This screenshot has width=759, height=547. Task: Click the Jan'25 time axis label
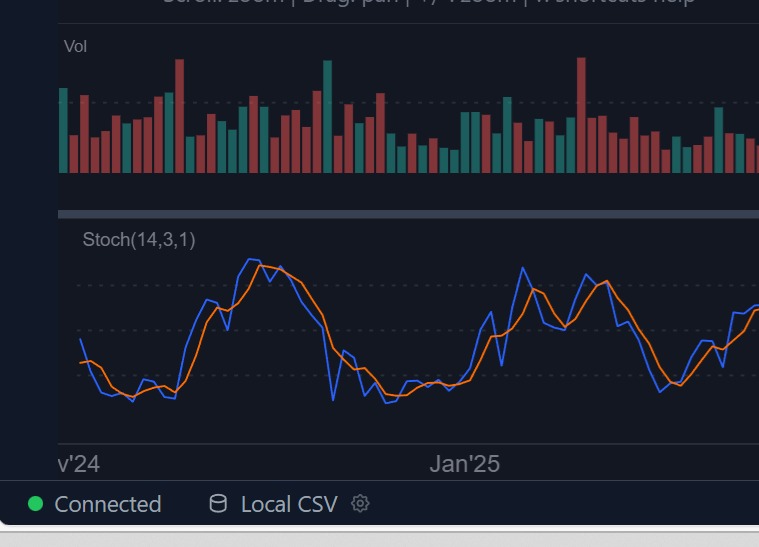(x=464, y=464)
